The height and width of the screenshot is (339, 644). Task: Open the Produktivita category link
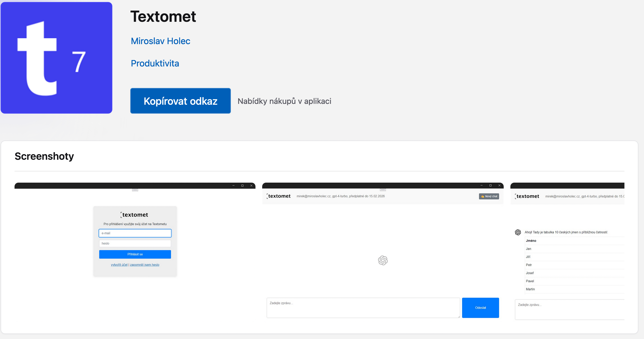[155, 63]
